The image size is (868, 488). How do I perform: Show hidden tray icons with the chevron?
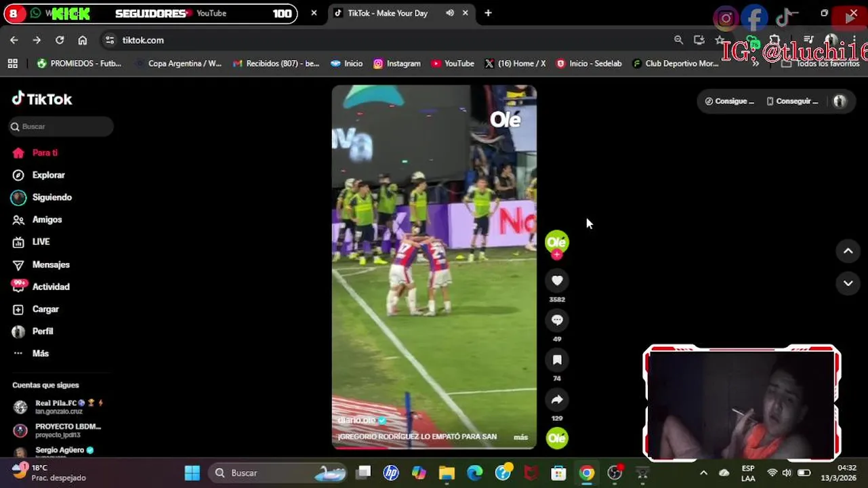click(703, 472)
